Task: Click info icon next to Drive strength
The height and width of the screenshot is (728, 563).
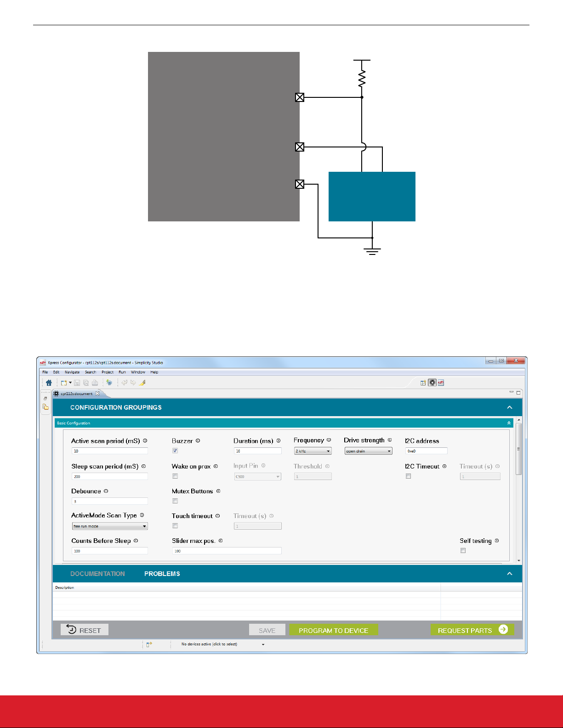Action: pyautogui.click(x=390, y=440)
